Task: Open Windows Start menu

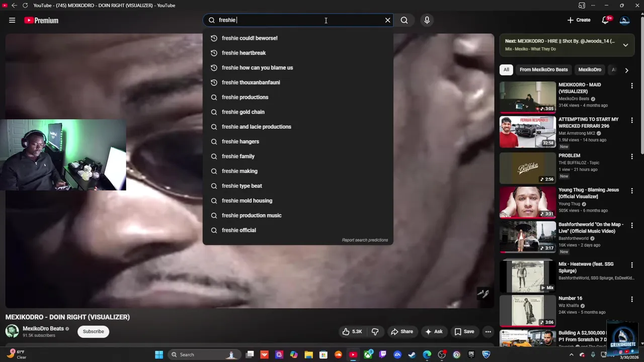Action: 159,354
